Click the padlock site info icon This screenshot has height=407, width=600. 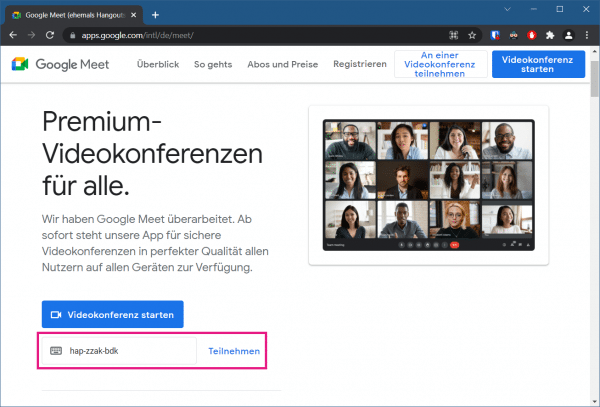pyautogui.click(x=72, y=36)
